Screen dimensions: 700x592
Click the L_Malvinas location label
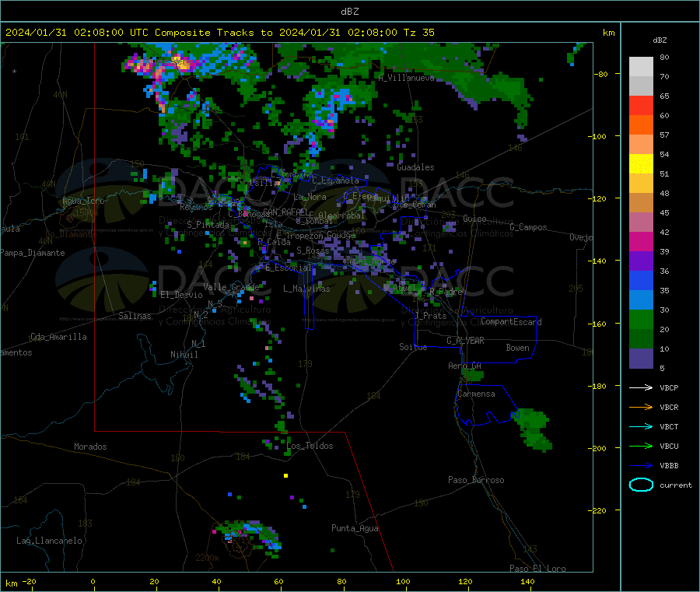[306, 289]
